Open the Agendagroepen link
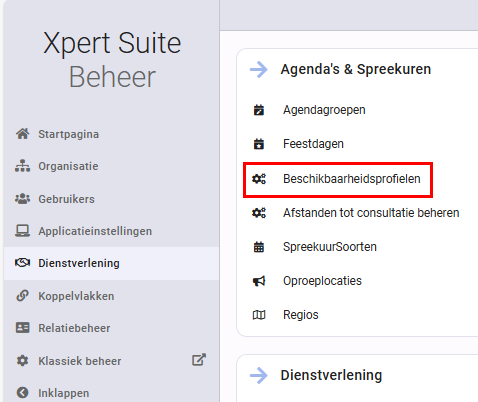The height and width of the screenshot is (402, 478). (324, 110)
